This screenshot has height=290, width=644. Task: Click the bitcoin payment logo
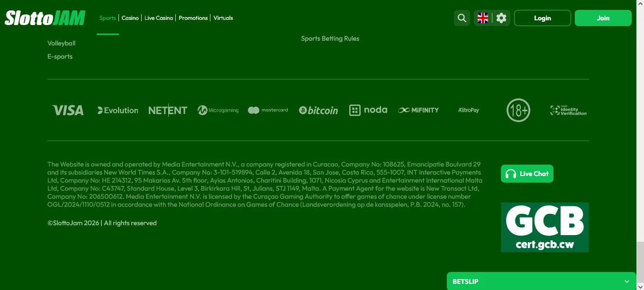coord(318,110)
